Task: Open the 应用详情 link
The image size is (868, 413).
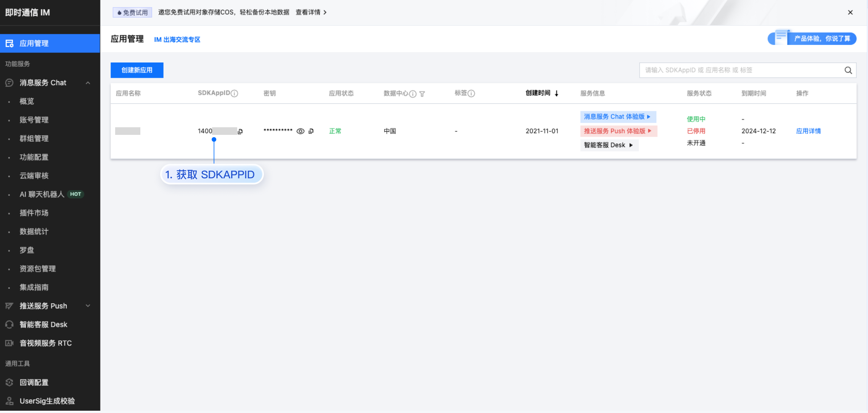Action: 808,131
